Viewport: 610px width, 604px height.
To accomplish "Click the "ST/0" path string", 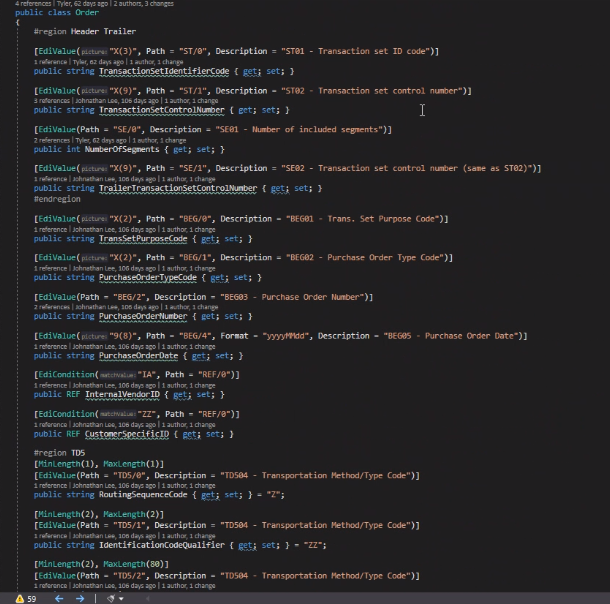I will click(x=193, y=51).
